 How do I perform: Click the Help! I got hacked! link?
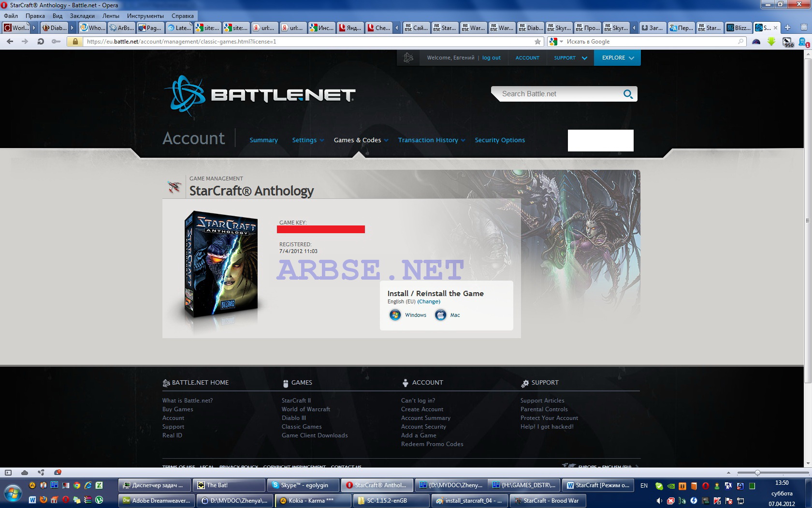pyautogui.click(x=547, y=427)
